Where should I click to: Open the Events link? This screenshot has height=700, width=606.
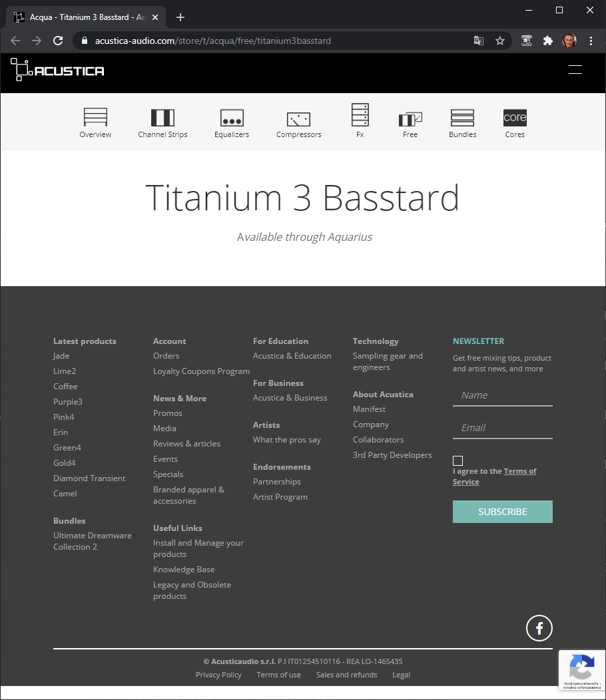(x=165, y=459)
